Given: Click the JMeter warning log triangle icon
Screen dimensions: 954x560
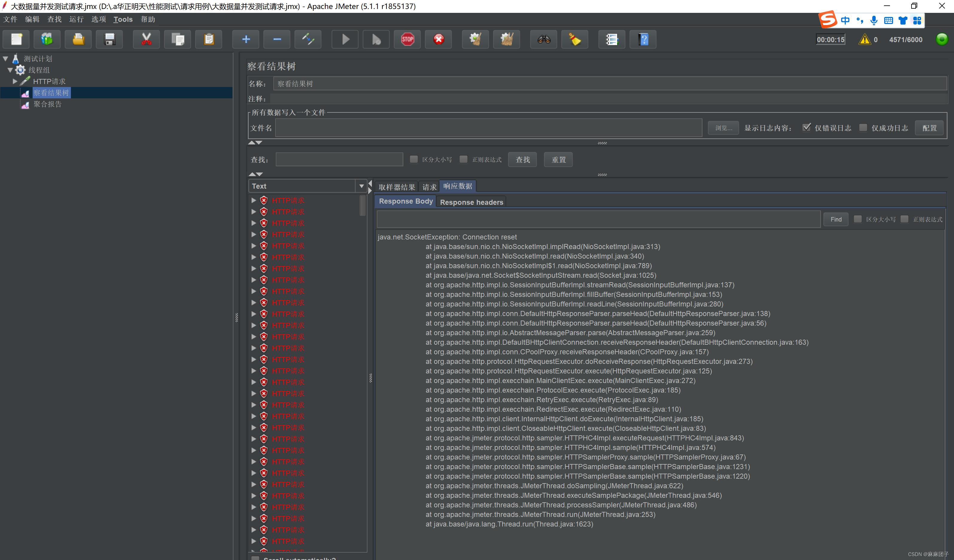Looking at the screenshot, I should tap(865, 39).
